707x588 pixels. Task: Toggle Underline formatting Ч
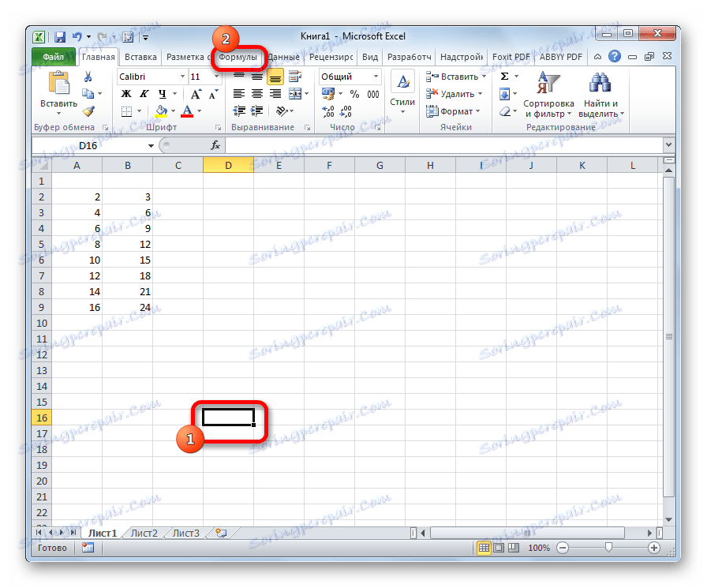(x=163, y=94)
